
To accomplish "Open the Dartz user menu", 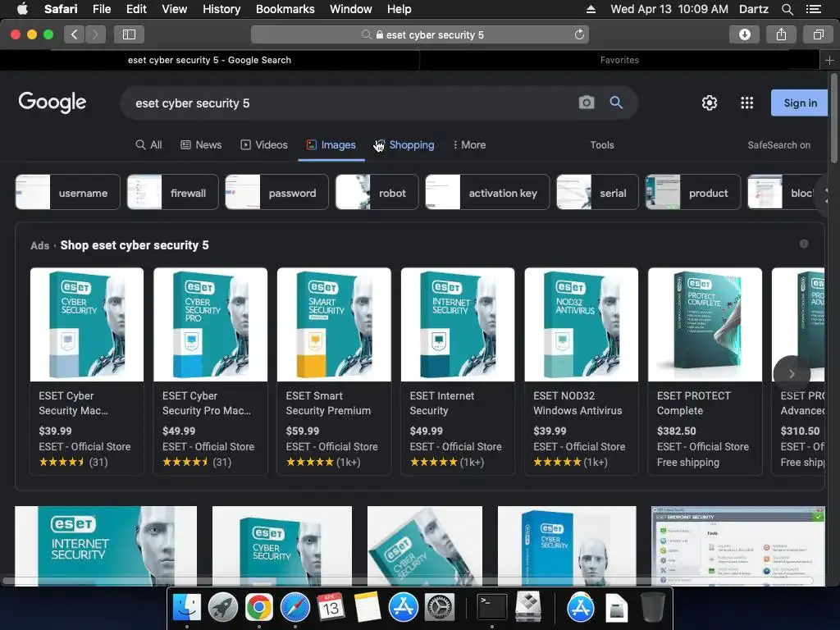I will point(753,9).
